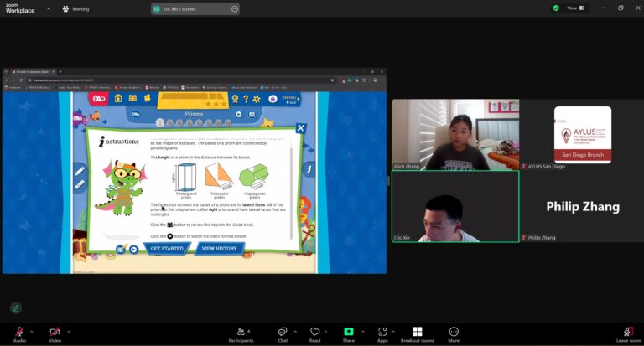Viewport: 644px width, 346px height.
Task: Click the green encryption shield icon
Action: pos(556,8)
